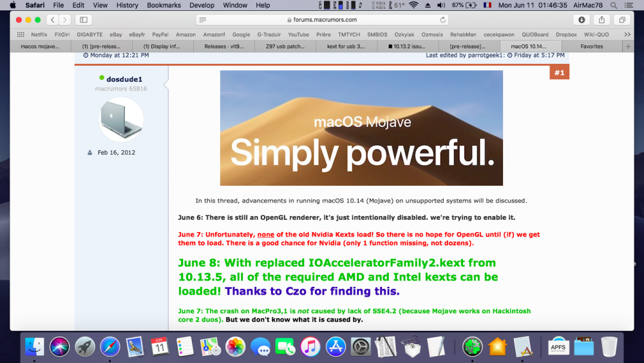Open Notification Center list icon
This screenshot has height=363, width=644.
click(x=629, y=5)
